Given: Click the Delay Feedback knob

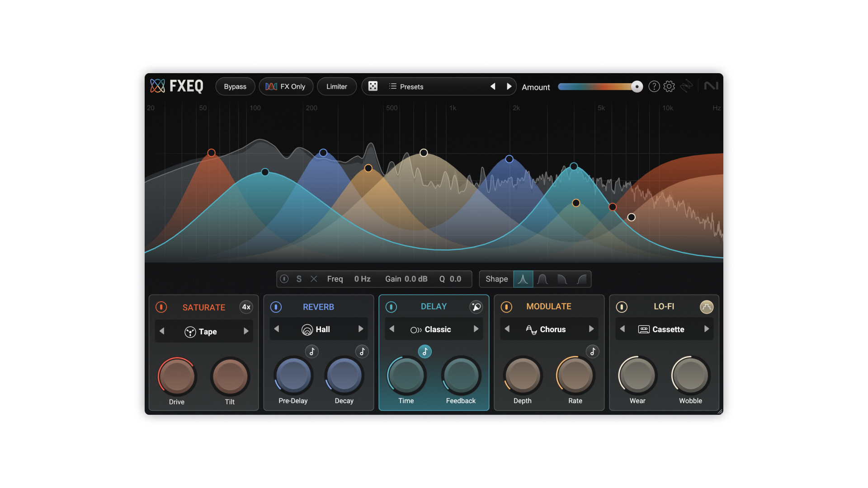Looking at the screenshot, I should tap(461, 375).
